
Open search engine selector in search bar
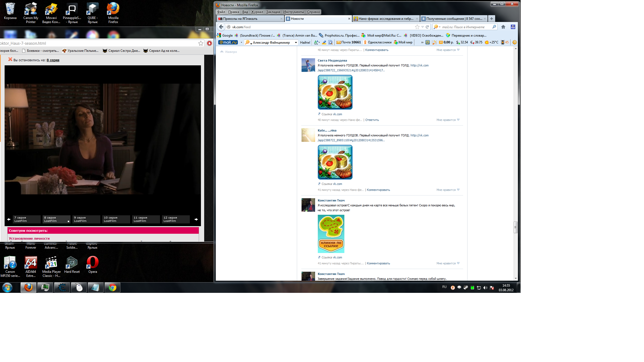pos(437,27)
